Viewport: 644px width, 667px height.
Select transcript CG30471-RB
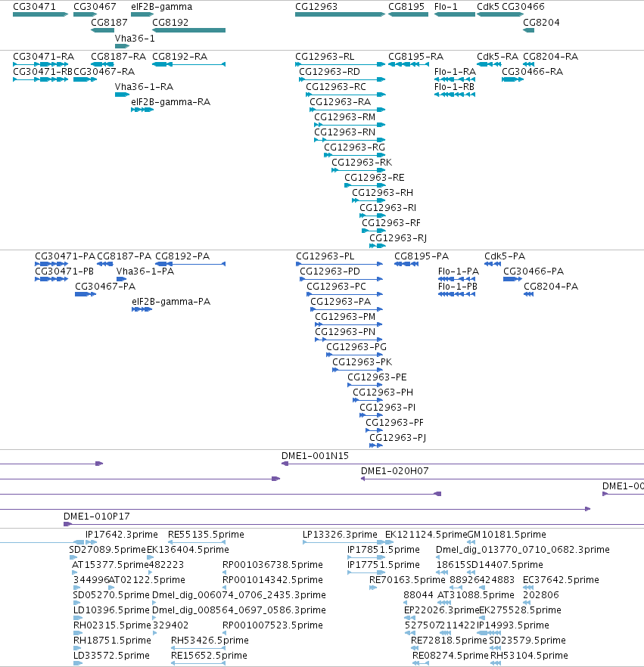tap(40, 79)
